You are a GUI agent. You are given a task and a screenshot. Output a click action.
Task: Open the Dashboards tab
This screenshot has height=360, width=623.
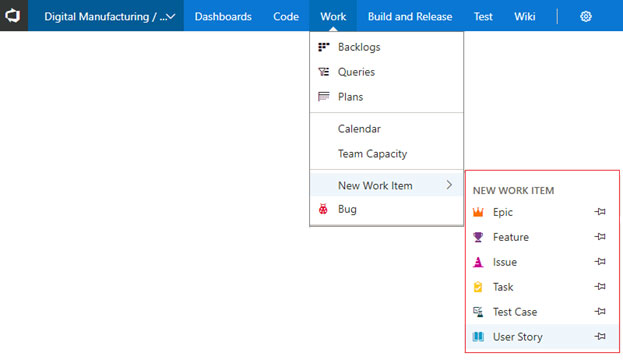point(223,16)
